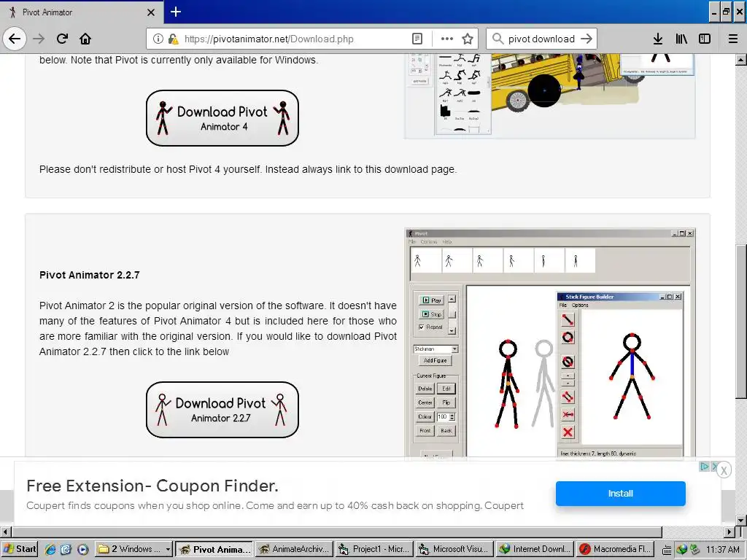Image resolution: width=747 pixels, height=560 pixels.
Task: Click the pivot download search field
Action: point(541,39)
